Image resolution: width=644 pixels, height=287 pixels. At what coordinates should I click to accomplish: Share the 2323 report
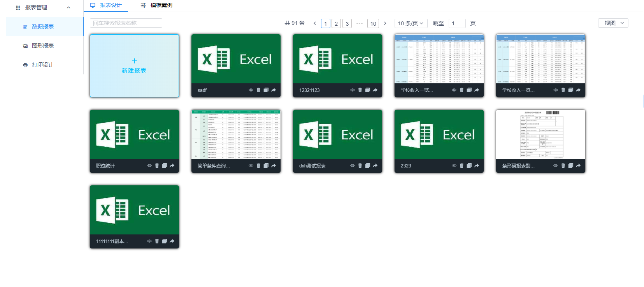click(x=477, y=166)
